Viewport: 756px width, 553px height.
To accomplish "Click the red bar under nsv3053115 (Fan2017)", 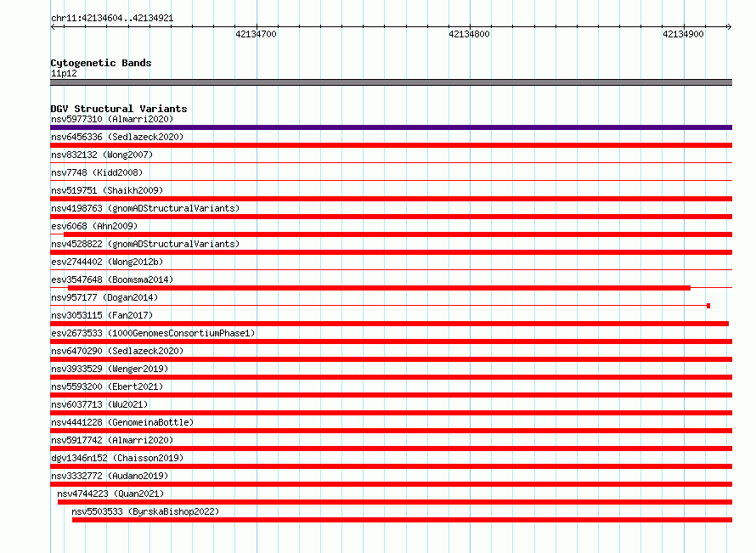I will 390,324.
